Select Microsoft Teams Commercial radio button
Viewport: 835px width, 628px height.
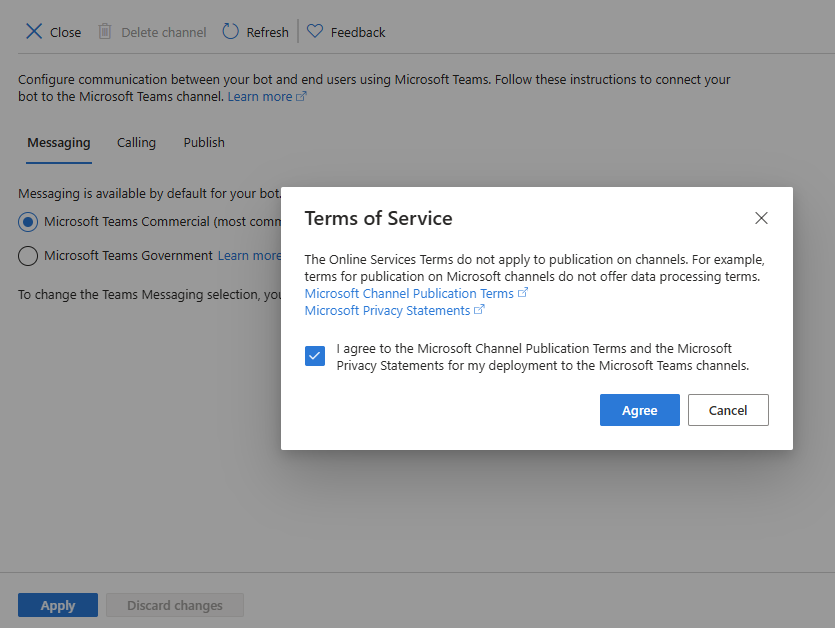(28, 221)
